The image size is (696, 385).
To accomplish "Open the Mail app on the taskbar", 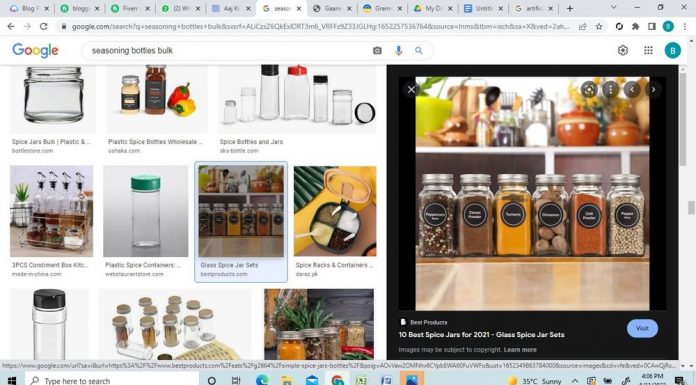I will [312, 381].
